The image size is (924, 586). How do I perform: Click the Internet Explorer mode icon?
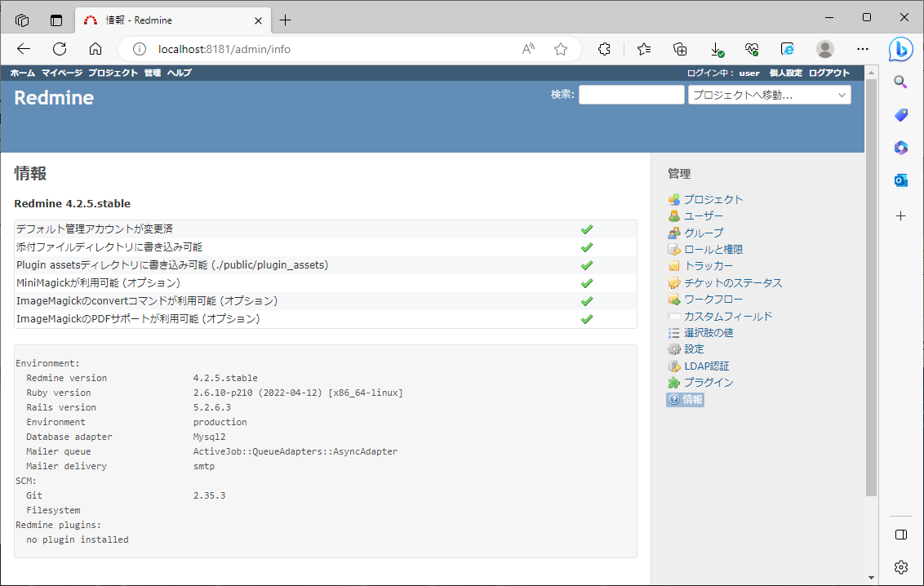click(788, 49)
